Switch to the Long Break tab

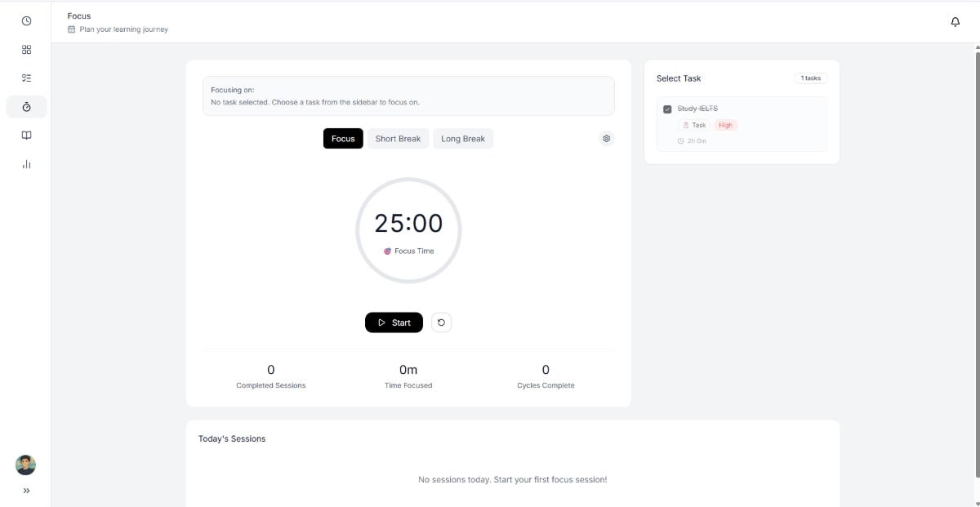point(463,138)
